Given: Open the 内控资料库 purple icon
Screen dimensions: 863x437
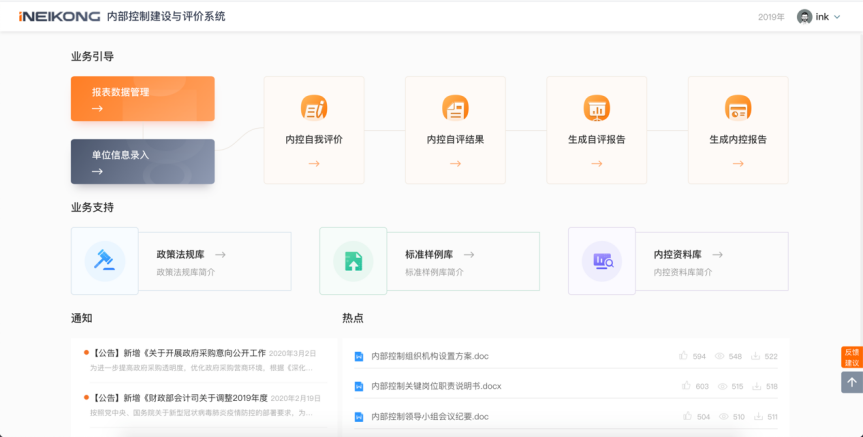Looking at the screenshot, I should coord(602,261).
